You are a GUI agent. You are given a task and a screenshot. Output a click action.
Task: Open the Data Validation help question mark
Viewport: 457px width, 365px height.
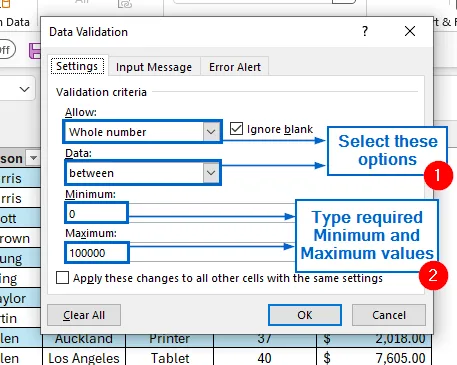[x=365, y=31]
